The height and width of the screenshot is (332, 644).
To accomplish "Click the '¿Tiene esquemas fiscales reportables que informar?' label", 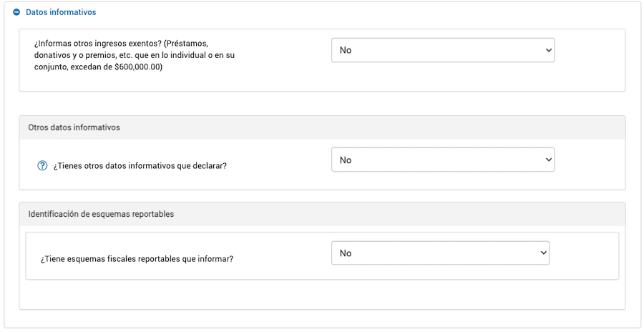I will 137,259.
